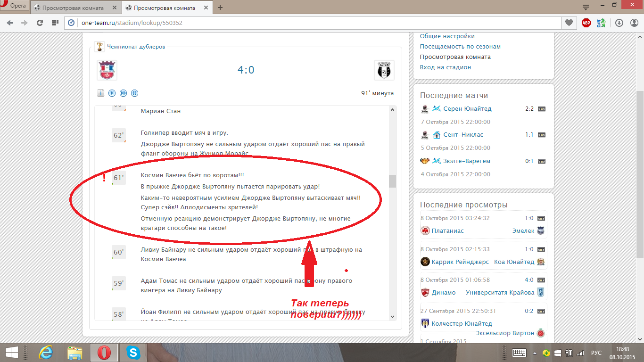Open the Колчестер Юнайтед team link
644x362 pixels.
[x=462, y=324]
